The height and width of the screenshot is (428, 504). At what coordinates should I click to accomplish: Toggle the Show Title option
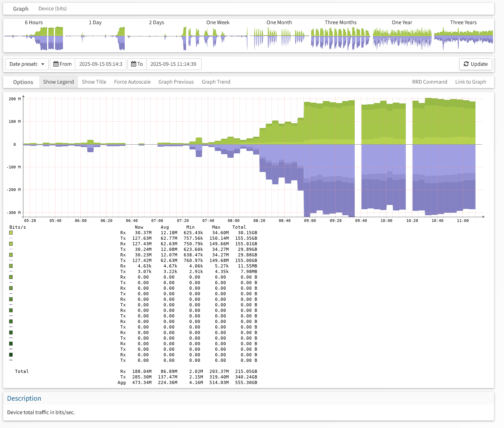click(x=94, y=82)
